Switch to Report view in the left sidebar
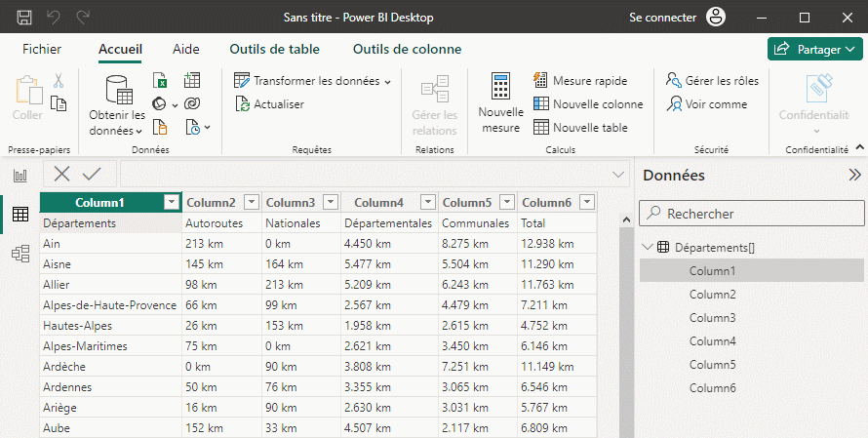This screenshot has width=868, height=438. [x=20, y=176]
